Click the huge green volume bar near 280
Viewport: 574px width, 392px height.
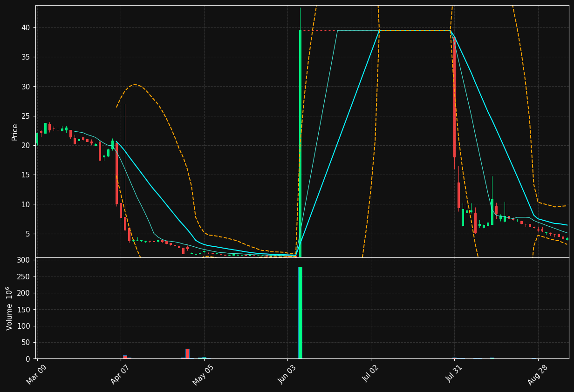pyautogui.click(x=300, y=313)
